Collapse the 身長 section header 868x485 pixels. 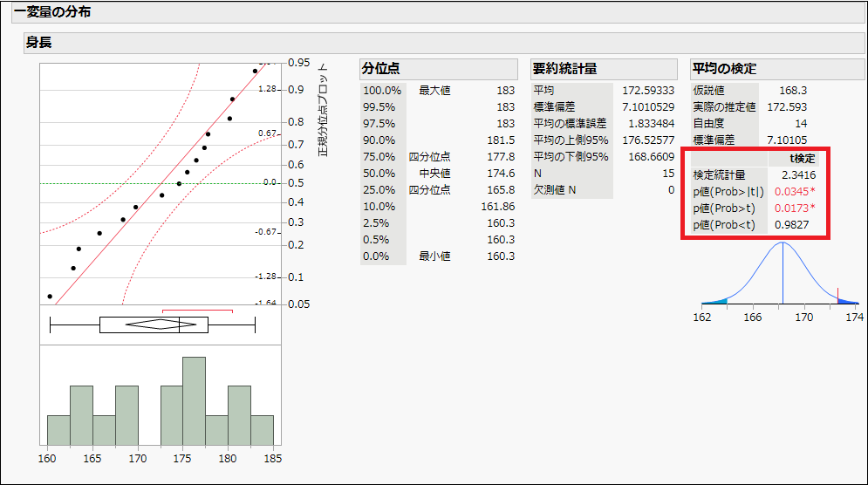coord(38,43)
